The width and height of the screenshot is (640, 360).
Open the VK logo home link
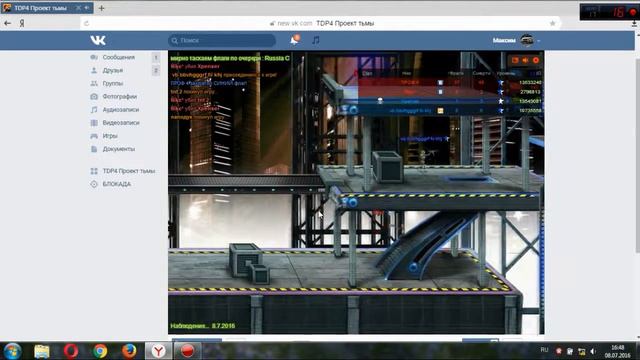point(98,40)
